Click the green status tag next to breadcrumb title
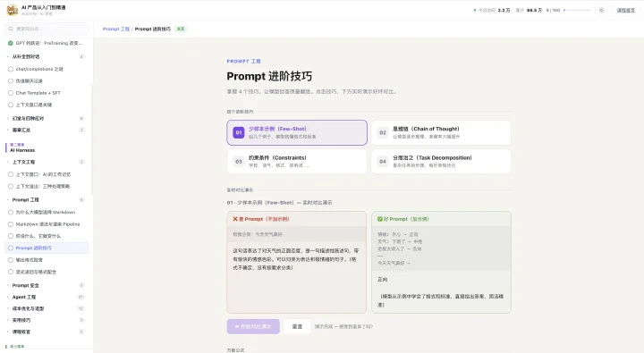Viewport: 644px width, 353px height. coord(181,29)
